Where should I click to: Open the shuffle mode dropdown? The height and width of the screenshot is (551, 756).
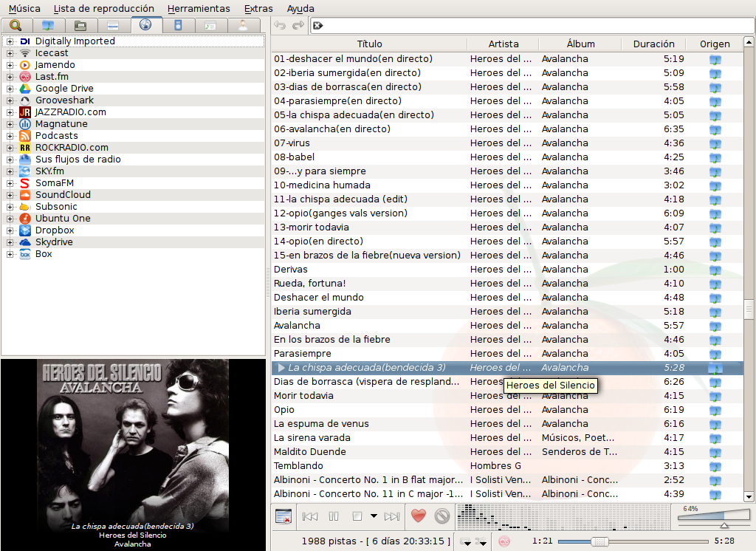click(481, 541)
